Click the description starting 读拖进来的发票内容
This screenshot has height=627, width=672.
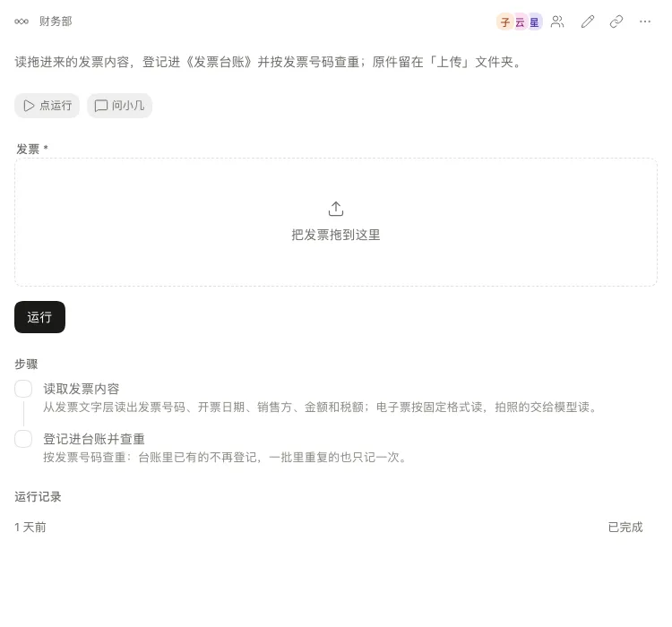coord(268,62)
